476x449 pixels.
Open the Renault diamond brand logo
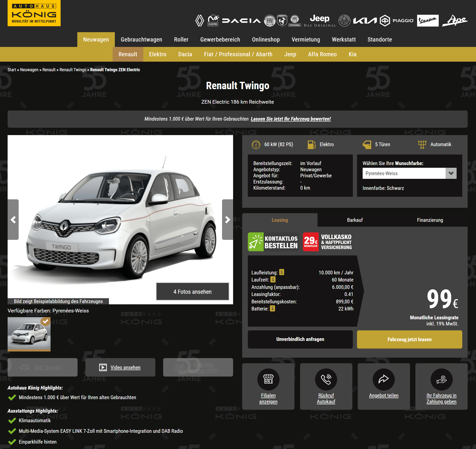(x=199, y=21)
